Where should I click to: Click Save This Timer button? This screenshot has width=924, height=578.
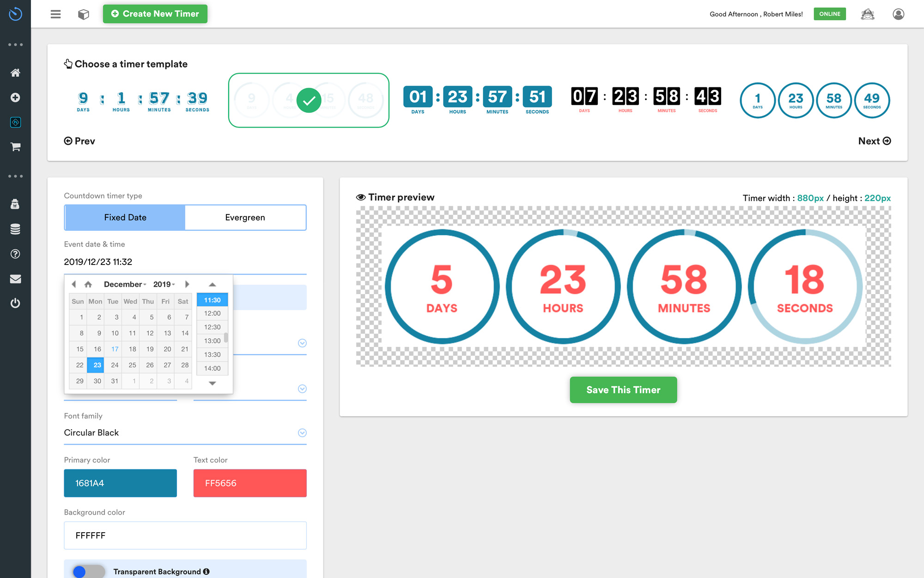point(623,390)
